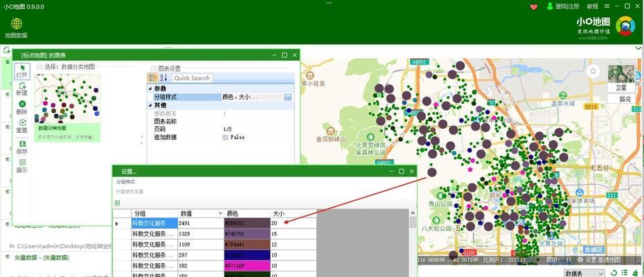Click the 颜色 column header
Screen dimensions: 644x277
pos(247,214)
